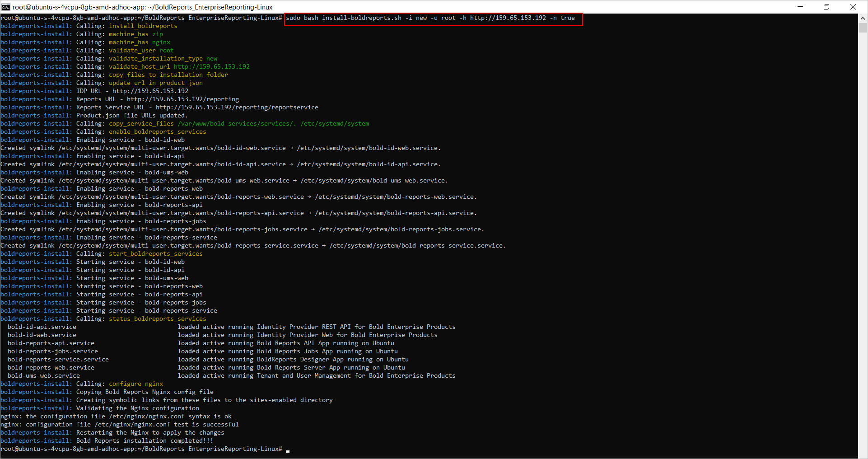Click 'Starting service - bold-reports-web' line
The image size is (868, 459).
tap(102, 286)
